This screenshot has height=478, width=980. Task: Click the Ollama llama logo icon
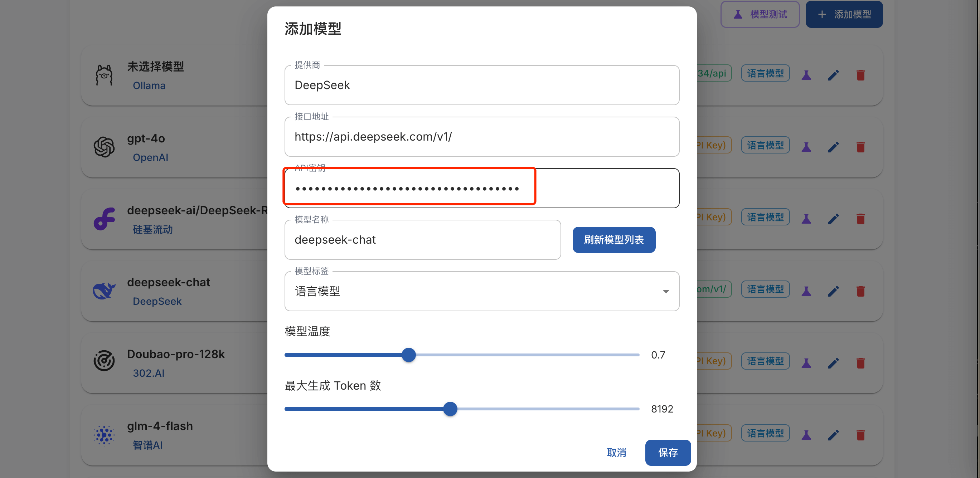tap(104, 75)
